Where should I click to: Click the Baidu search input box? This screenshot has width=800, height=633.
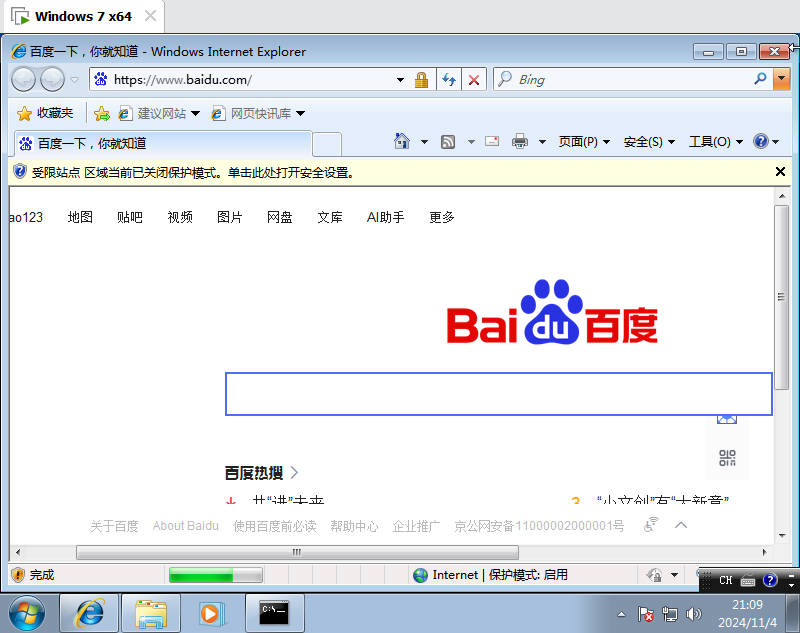point(498,394)
